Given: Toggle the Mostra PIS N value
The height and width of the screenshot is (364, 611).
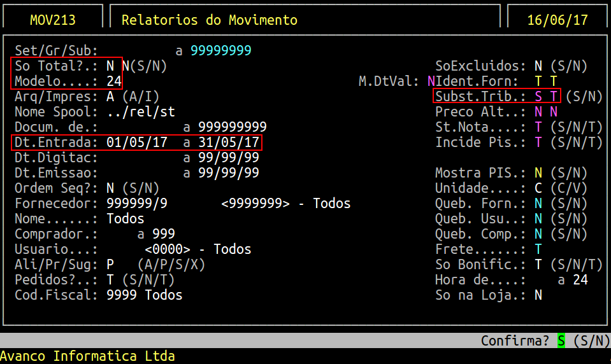Looking at the screenshot, I should [x=538, y=172].
